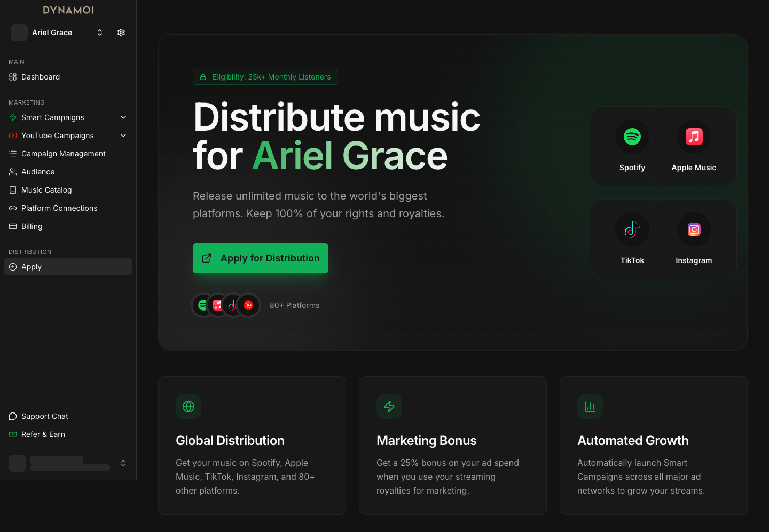Viewport: 769px width, 532px height.
Task: Click the bar chart icon above Automated Growth
Action: click(x=590, y=407)
